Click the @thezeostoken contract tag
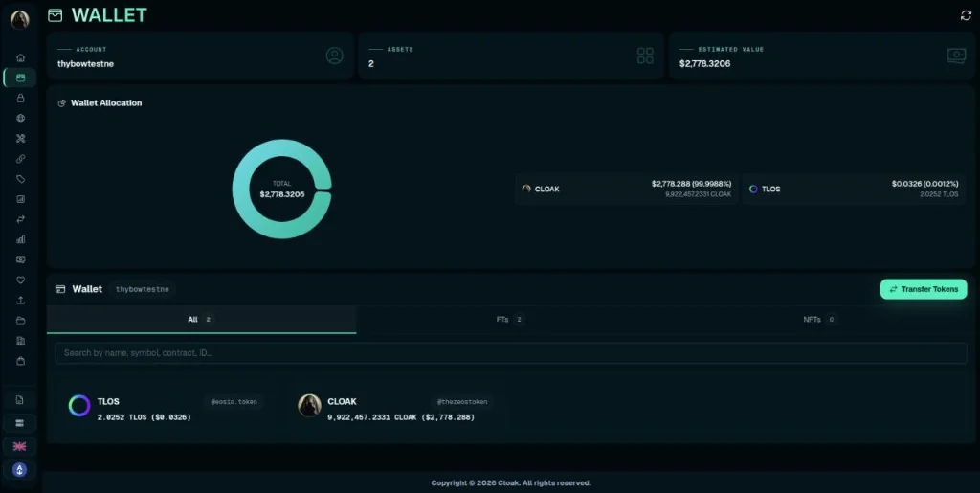This screenshot has width=980, height=493. 462,402
